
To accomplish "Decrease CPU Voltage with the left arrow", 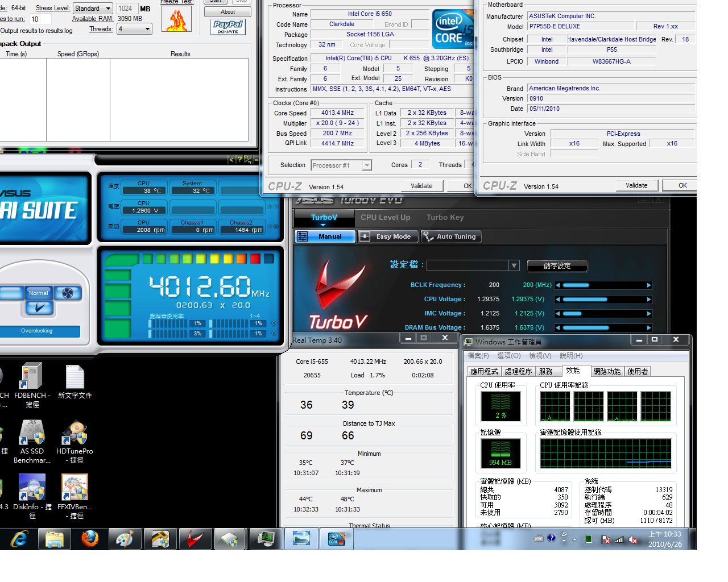I will [x=558, y=300].
